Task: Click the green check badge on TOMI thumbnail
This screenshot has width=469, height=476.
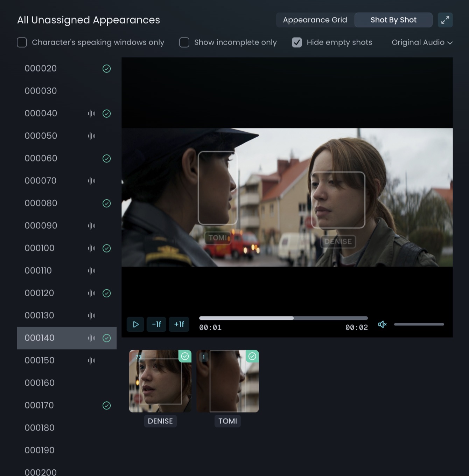Action: (252, 356)
